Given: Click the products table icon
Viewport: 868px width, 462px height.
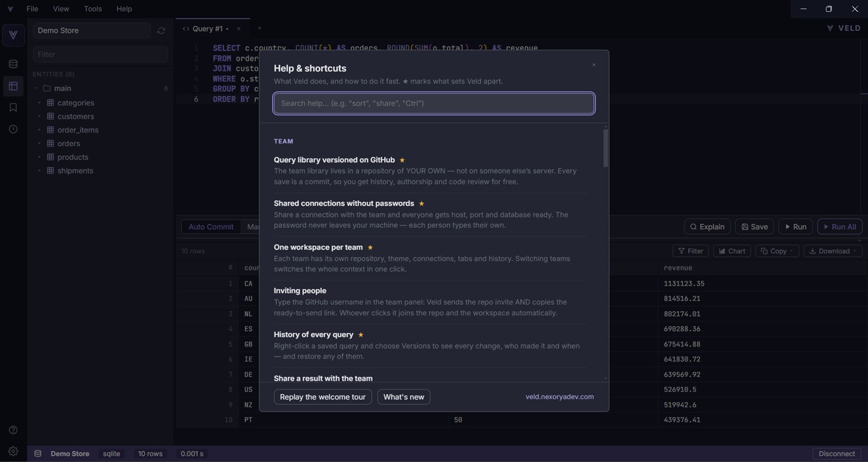Looking at the screenshot, I should 50,157.
